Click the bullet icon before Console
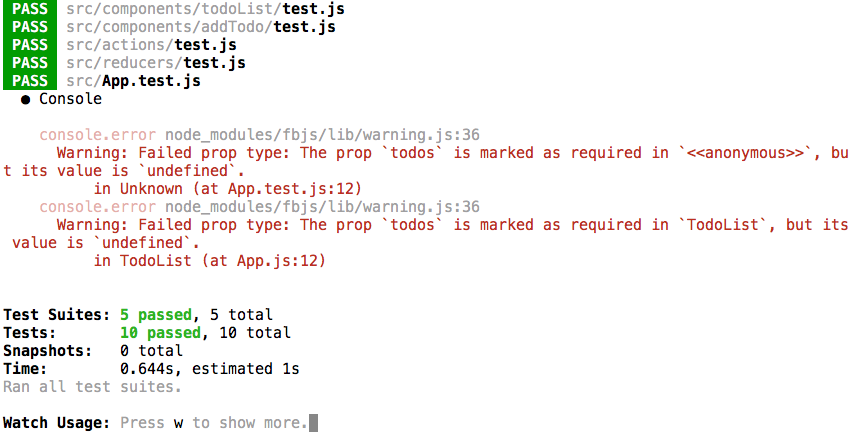 click(25, 99)
